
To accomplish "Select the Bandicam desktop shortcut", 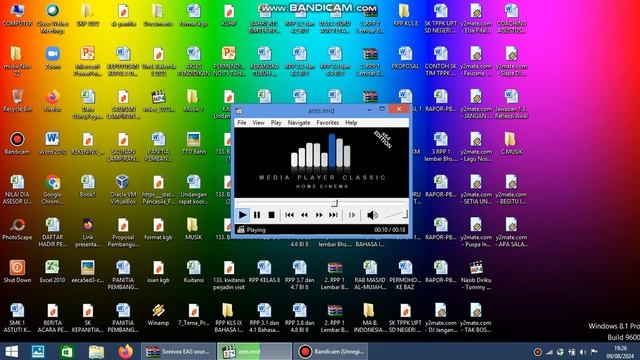I will [x=17, y=143].
